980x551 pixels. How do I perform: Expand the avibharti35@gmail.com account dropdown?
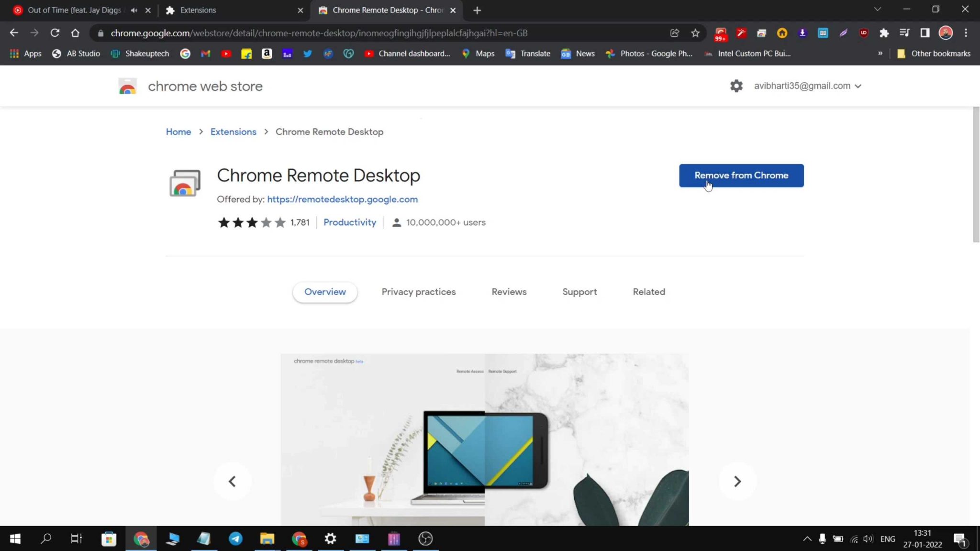point(808,86)
